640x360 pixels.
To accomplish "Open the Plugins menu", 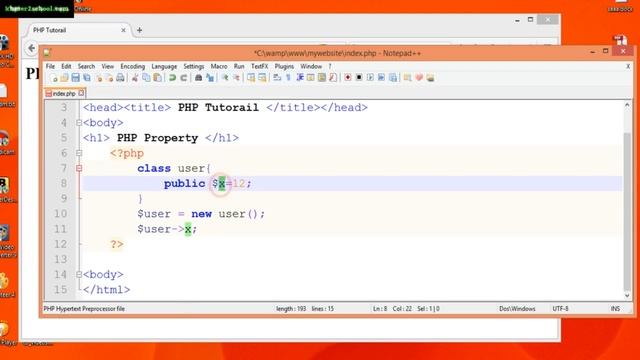I will click(x=284, y=66).
